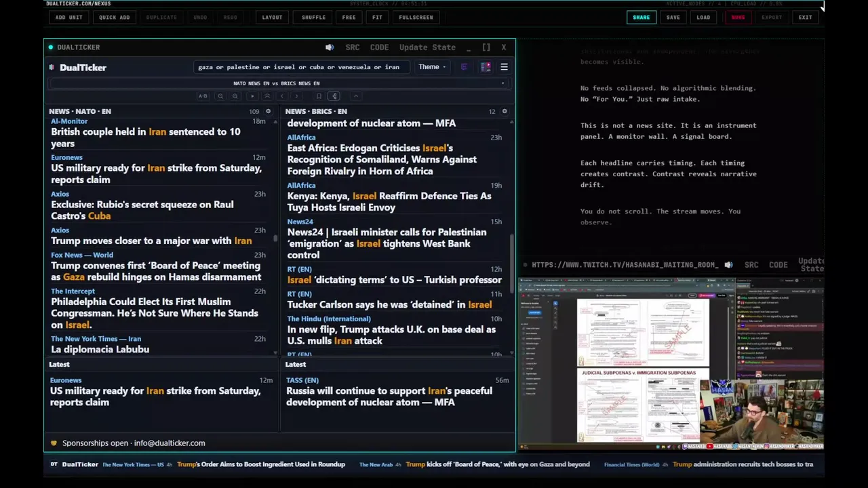
Task: Click the LOAD button
Action: pyautogui.click(x=703, y=17)
